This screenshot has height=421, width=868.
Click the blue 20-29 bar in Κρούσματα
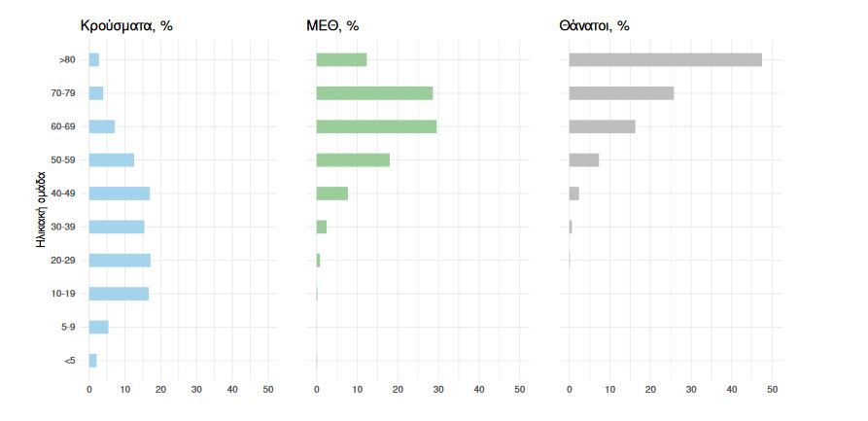click(120, 261)
